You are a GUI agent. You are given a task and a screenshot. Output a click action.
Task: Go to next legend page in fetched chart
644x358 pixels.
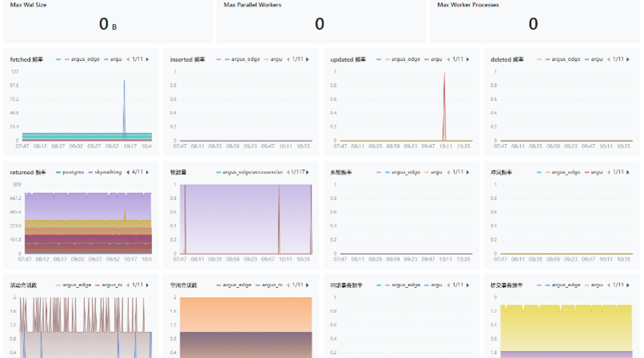(x=148, y=60)
